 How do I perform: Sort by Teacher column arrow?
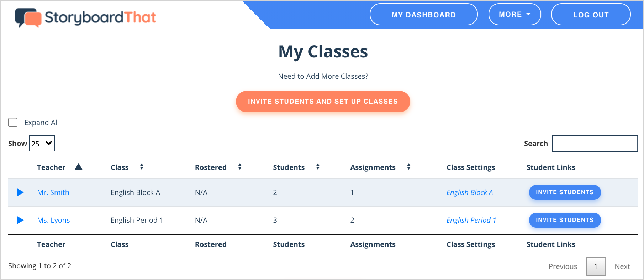coord(79,167)
